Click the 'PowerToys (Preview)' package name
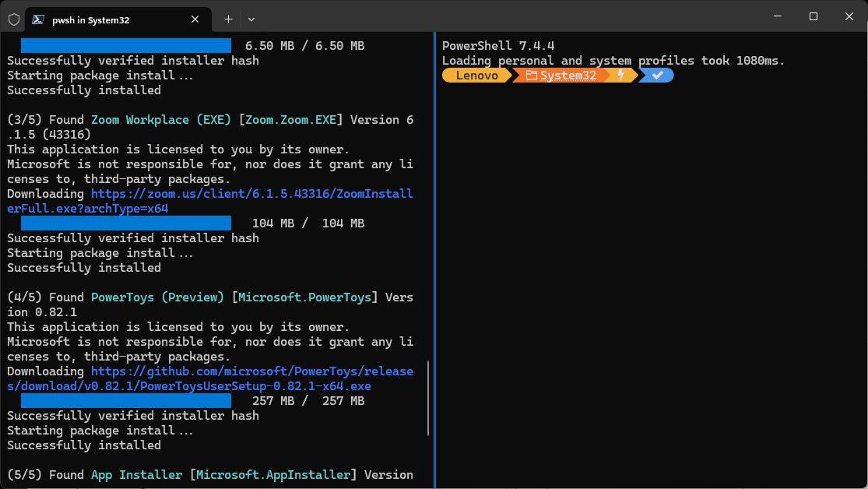The height and width of the screenshot is (489, 868). pyautogui.click(x=157, y=297)
